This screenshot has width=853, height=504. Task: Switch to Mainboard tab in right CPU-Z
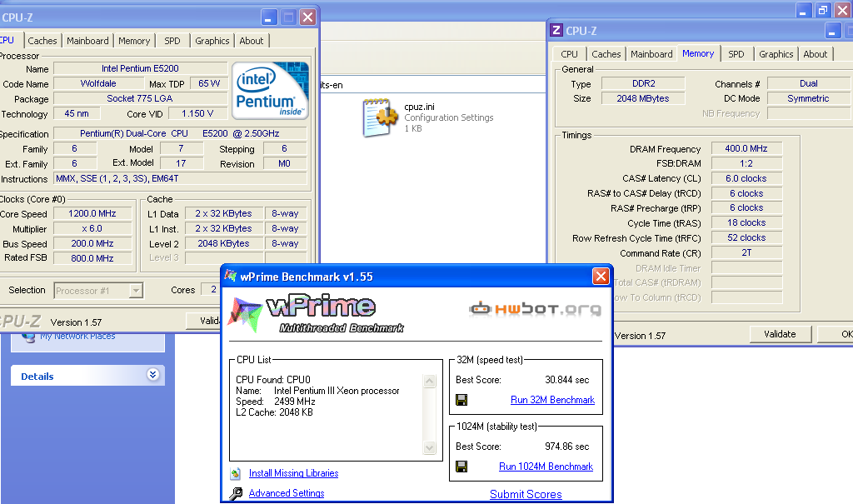651,54
